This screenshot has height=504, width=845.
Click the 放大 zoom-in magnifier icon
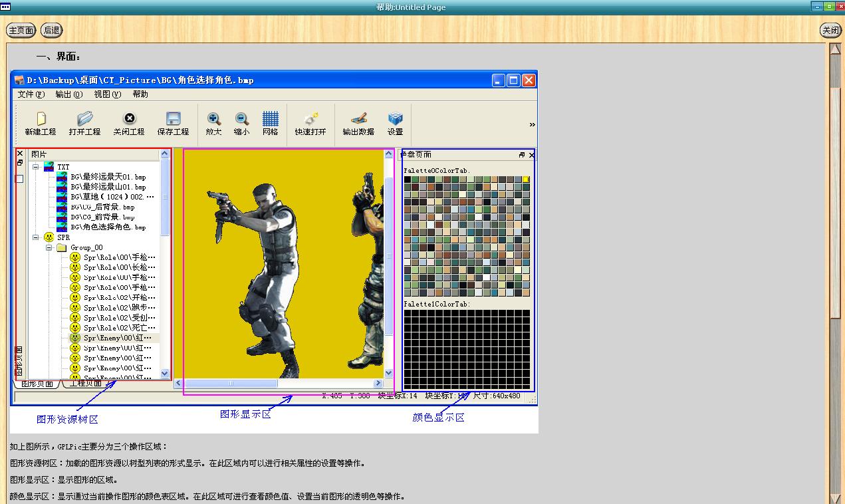click(x=214, y=119)
